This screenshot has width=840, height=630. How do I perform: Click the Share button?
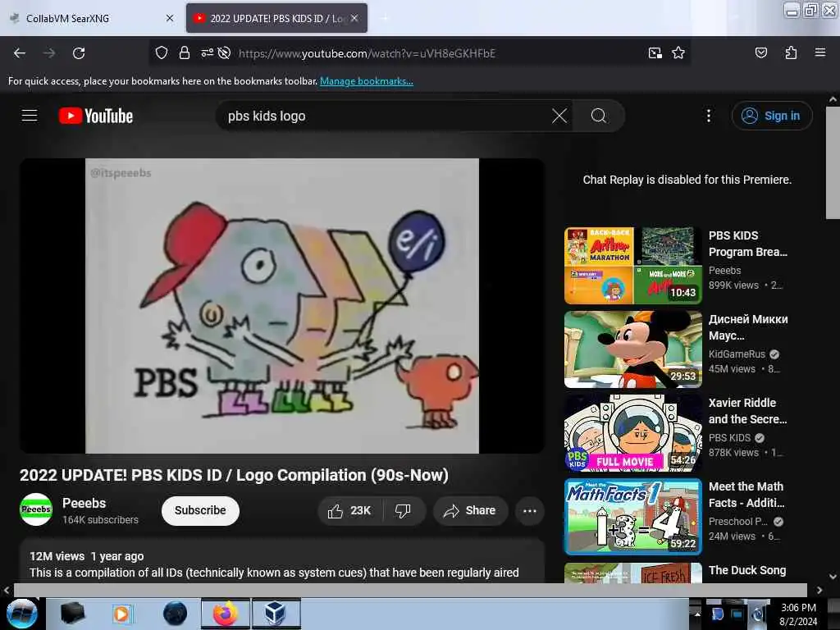pos(470,510)
